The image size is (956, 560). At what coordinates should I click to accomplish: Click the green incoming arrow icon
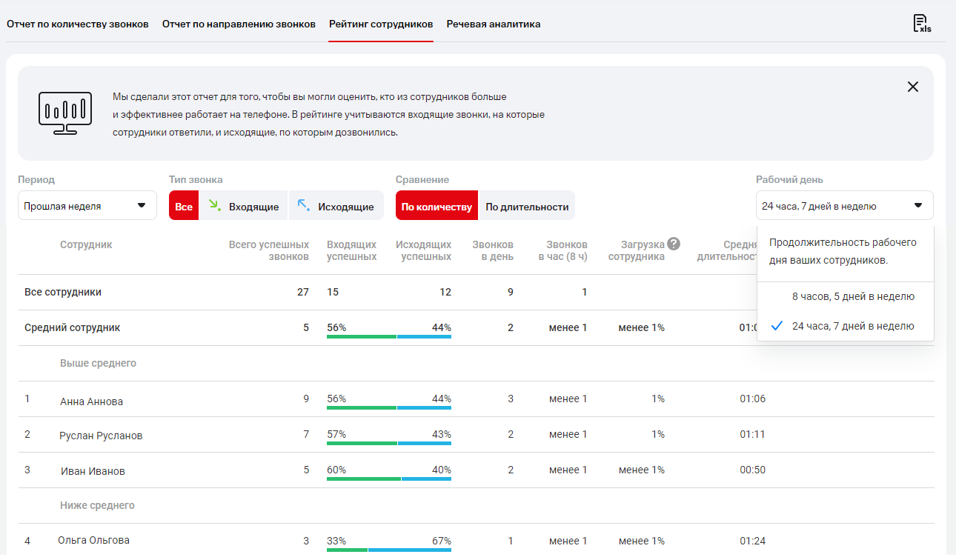[213, 205]
